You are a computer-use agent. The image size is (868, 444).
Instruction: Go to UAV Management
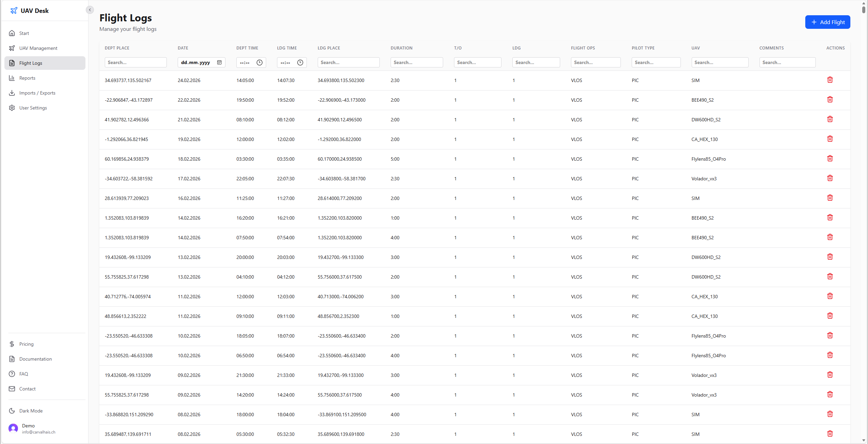coord(45,48)
